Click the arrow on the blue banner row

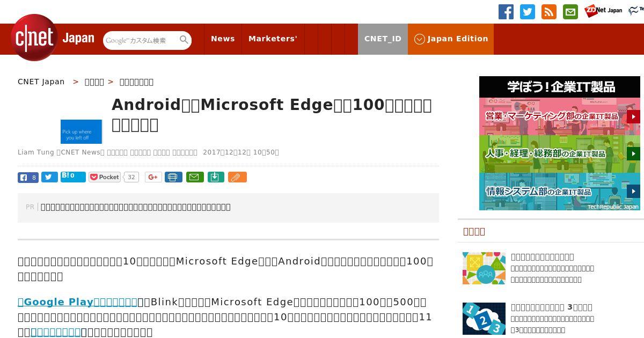click(x=633, y=191)
